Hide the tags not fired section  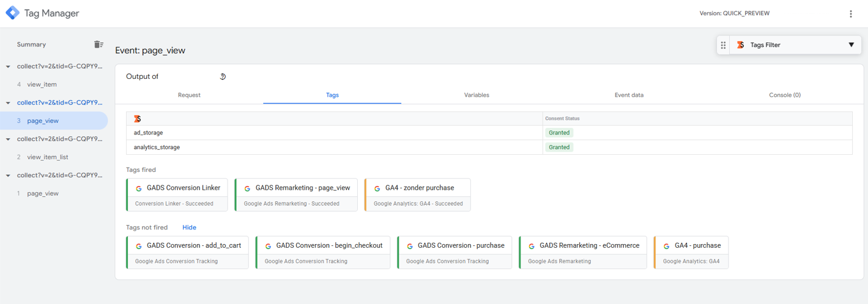189,228
